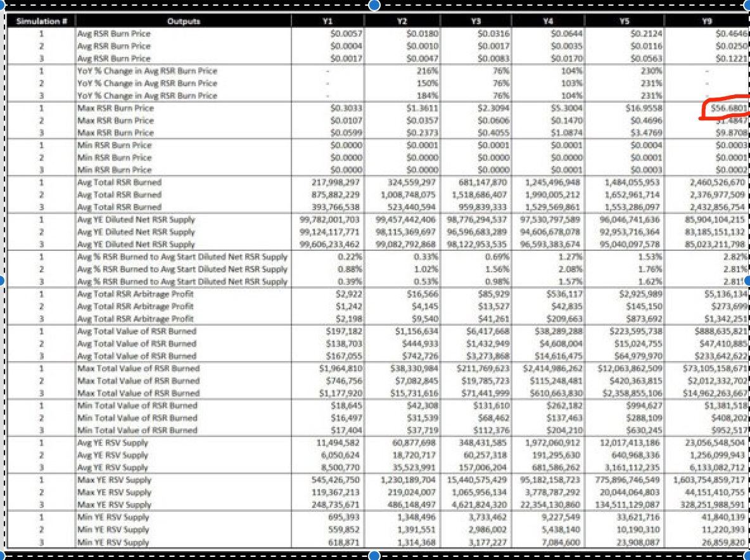Click the top-right corner crop handle
750x560 pixels.
pos(747,5)
